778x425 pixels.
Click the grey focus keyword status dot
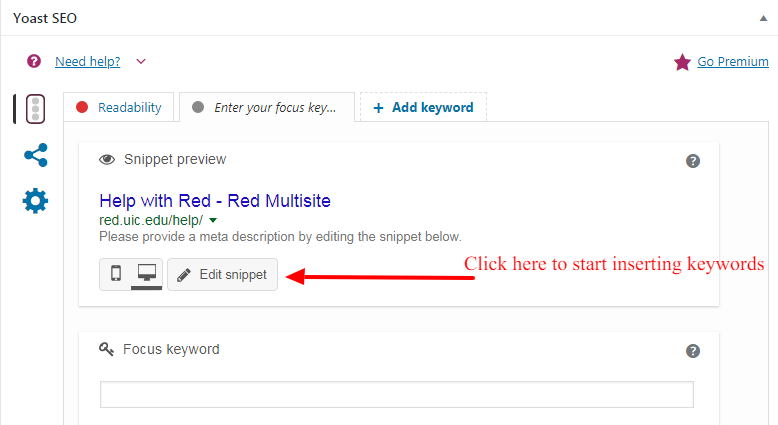[x=198, y=107]
